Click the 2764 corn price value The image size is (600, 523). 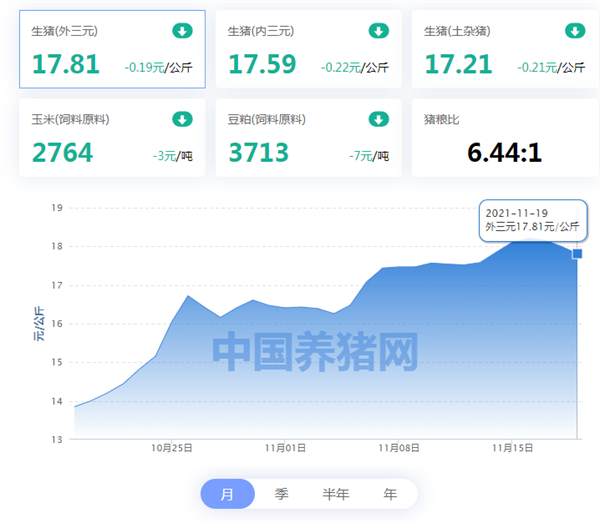point(62,152)
